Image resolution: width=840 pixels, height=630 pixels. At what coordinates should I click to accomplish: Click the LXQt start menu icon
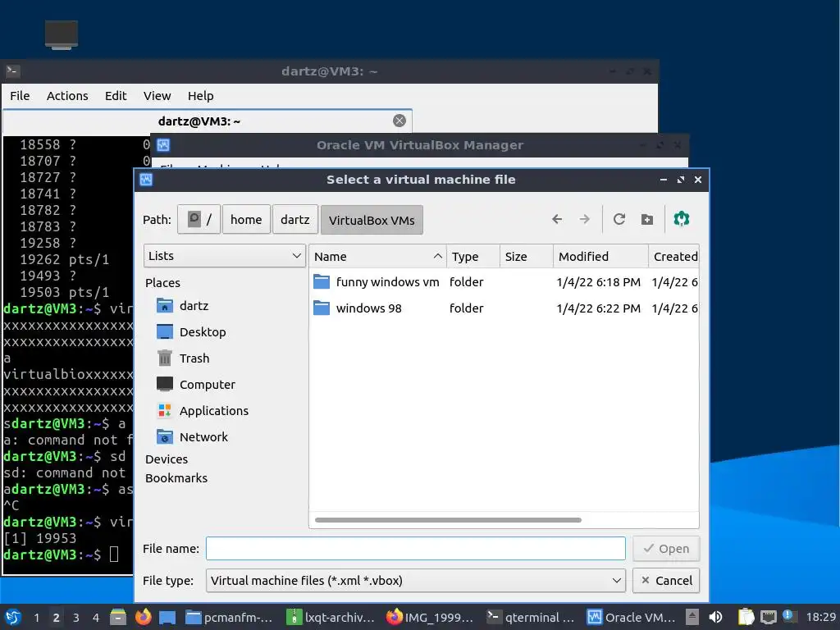pyautogui.click(x=13, y=617)
